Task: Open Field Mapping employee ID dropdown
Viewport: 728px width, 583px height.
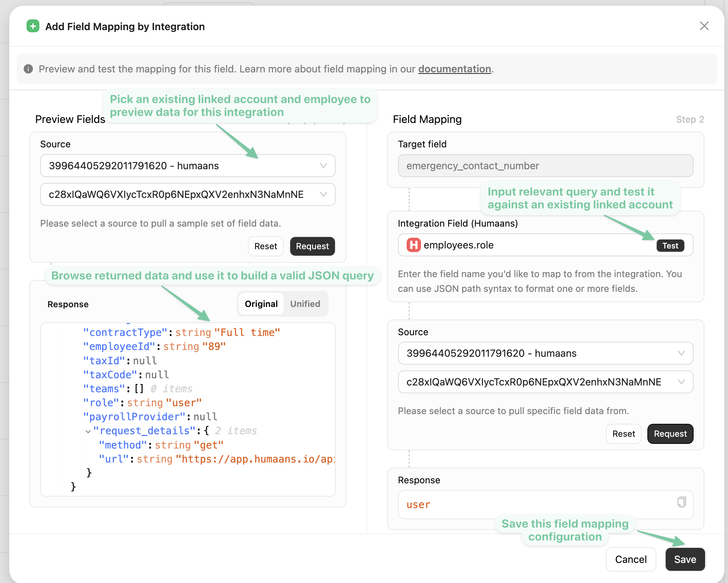Action: click(x=545, y=382)
